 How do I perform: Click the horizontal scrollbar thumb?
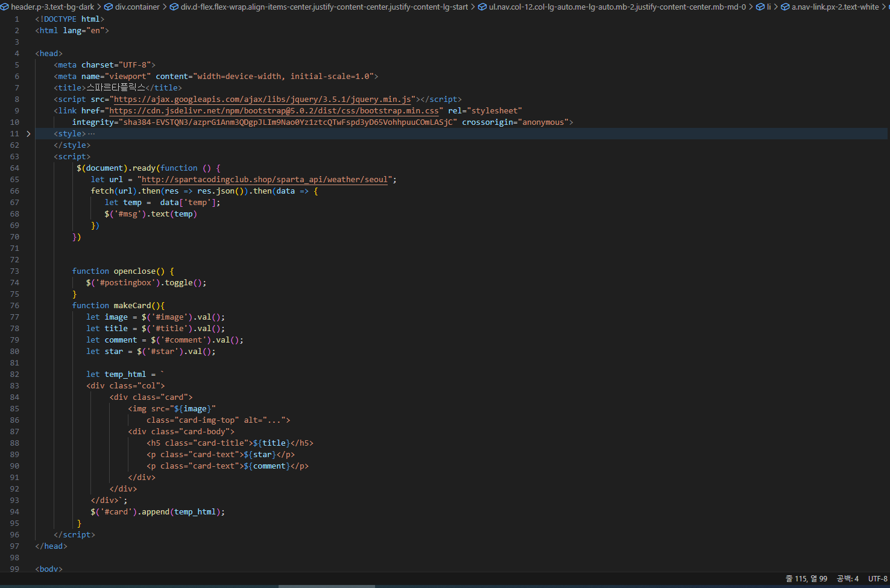[326, 586]
